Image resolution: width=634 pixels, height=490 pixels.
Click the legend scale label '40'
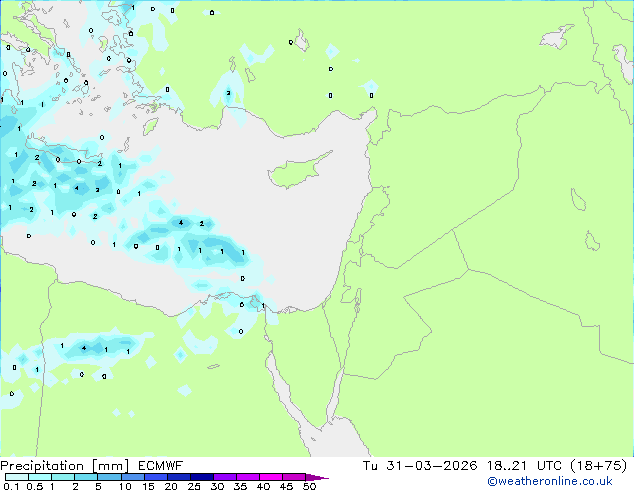tap(263, 486)
